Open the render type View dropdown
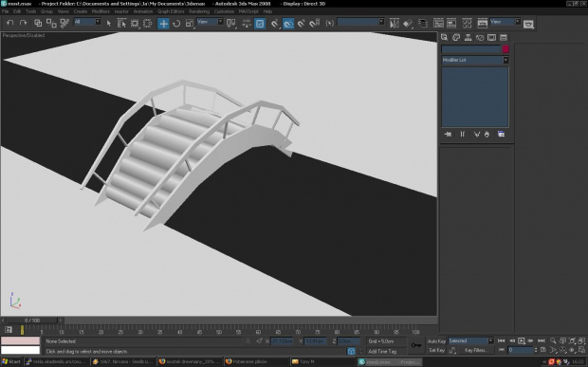The width and height of the screenshot is (588, 367). (505, 22)
